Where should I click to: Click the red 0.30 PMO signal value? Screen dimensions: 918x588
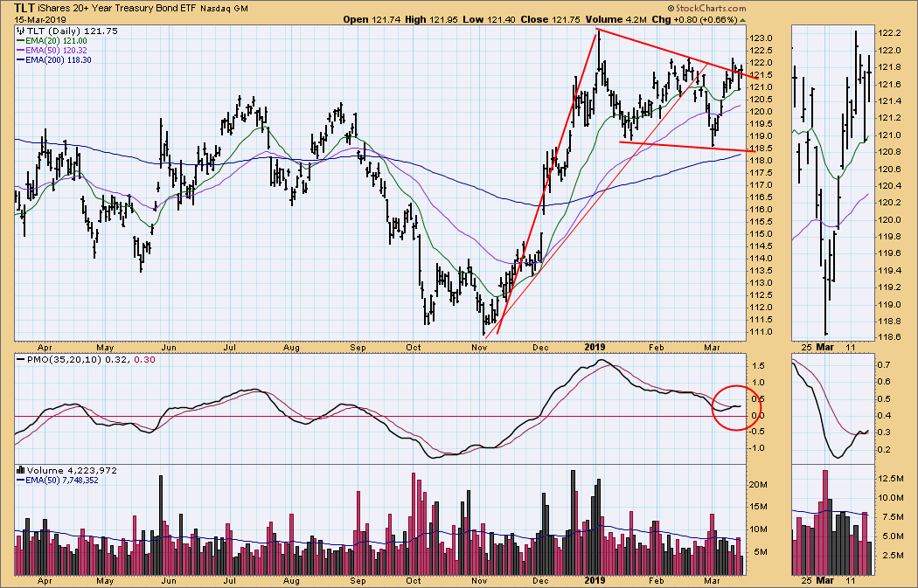(x=144, y=360)
